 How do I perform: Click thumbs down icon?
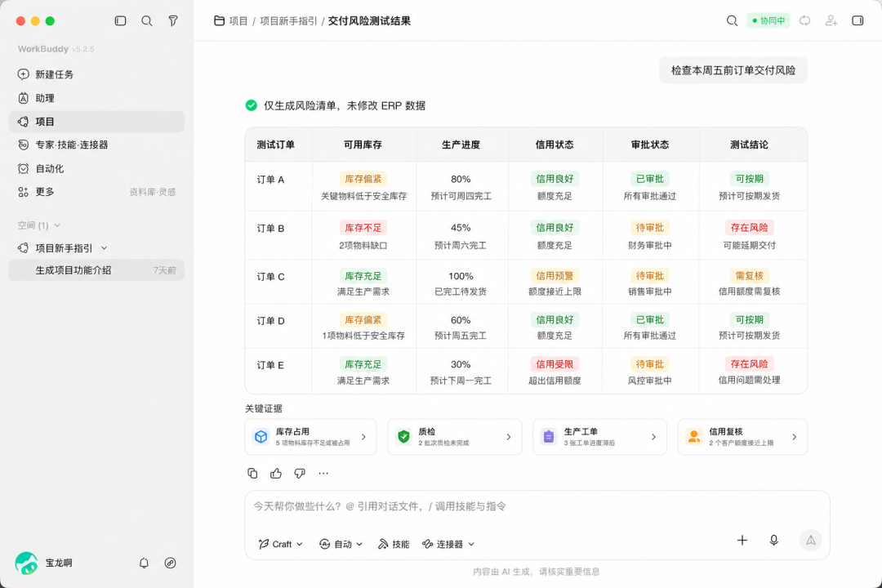coord(300,473)
